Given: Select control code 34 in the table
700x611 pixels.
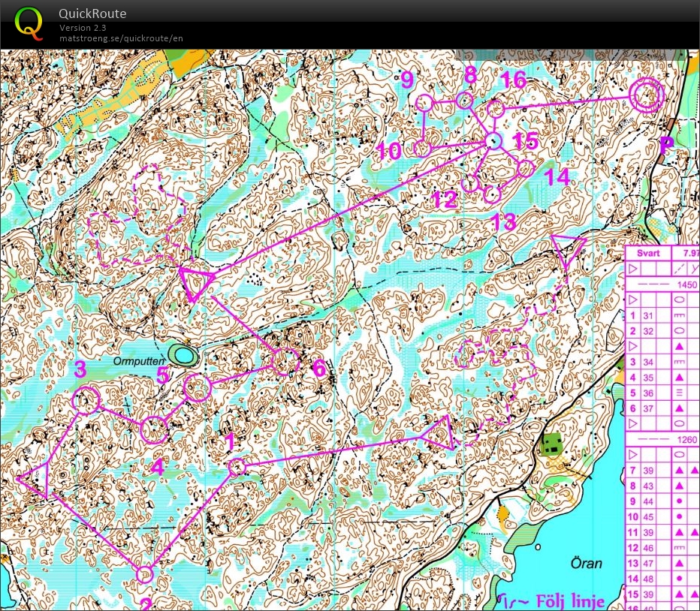Looking at the screenshot, I should (647, 362).
